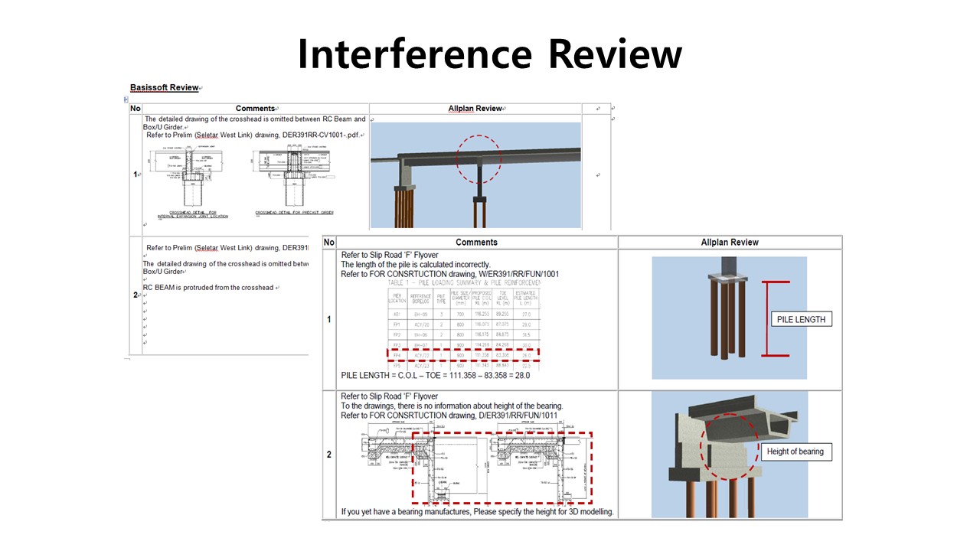Click the 'PILE LENGTH' callout label
The width and height of the screenshot is (980, 551).
coord(801,319)
